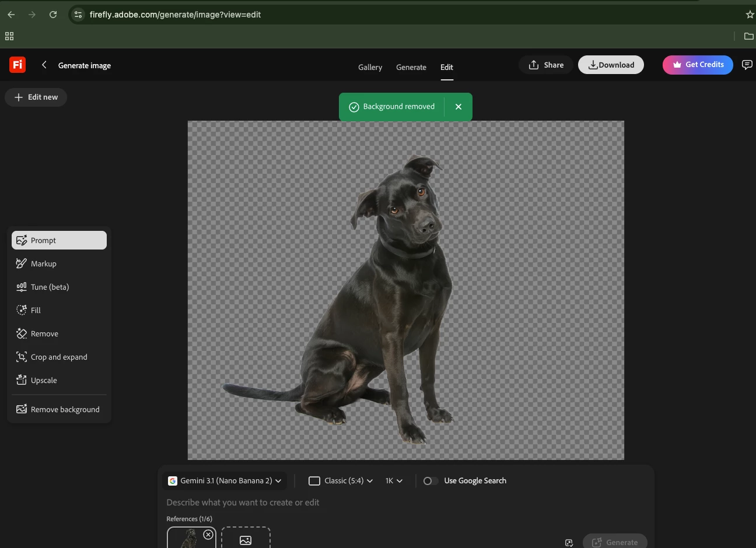This screenshot has width=756, height=548.
Task: Select the Fill tool
Action: 59,310
